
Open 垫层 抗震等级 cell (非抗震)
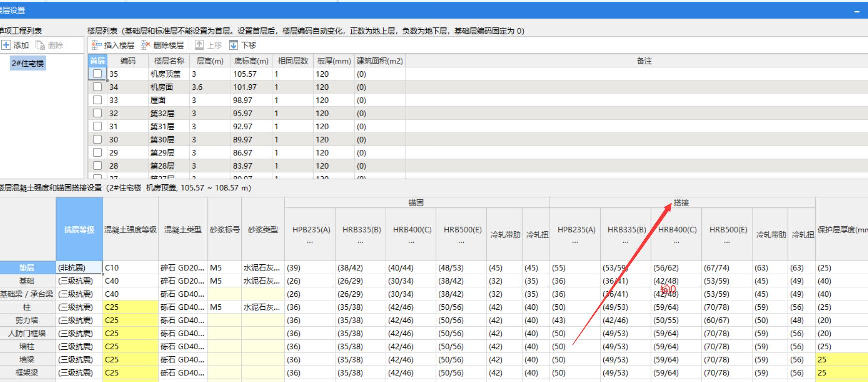pos(79,268)
